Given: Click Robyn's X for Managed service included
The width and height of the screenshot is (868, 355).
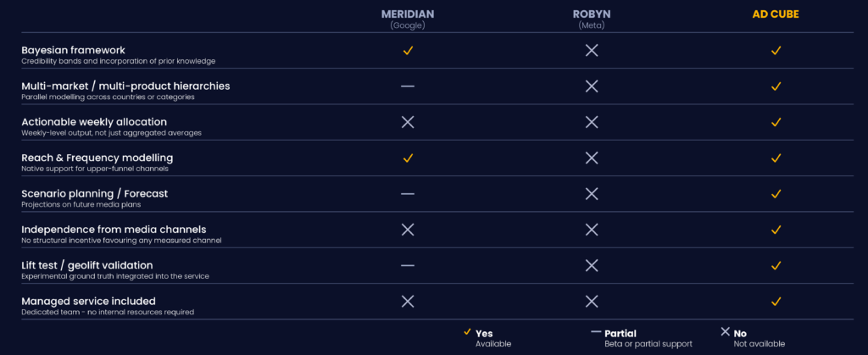Looking at the screenshot, I should pos(592,302).
